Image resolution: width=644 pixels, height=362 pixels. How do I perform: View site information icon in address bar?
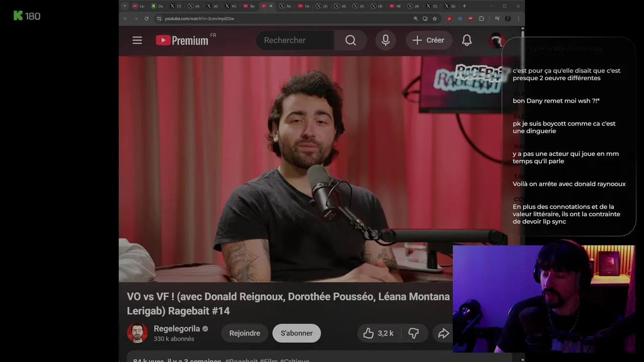click(x=159, y=19)
